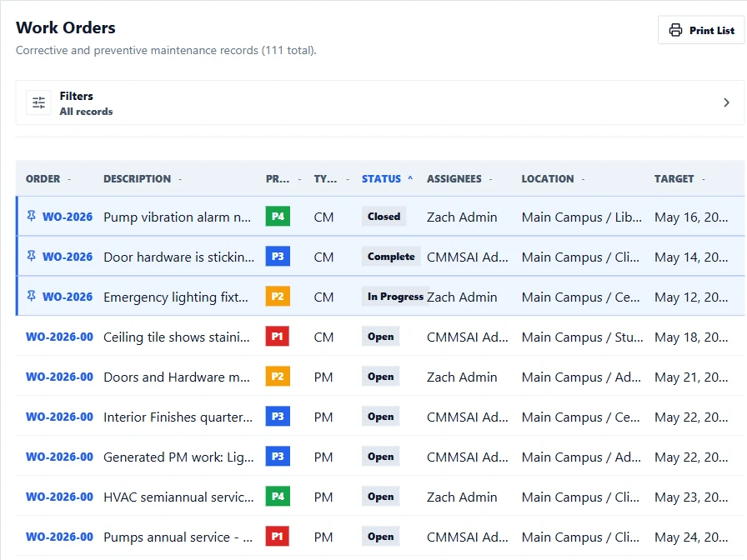
Task: Click the Complete status badge
Action: point(391,256)
